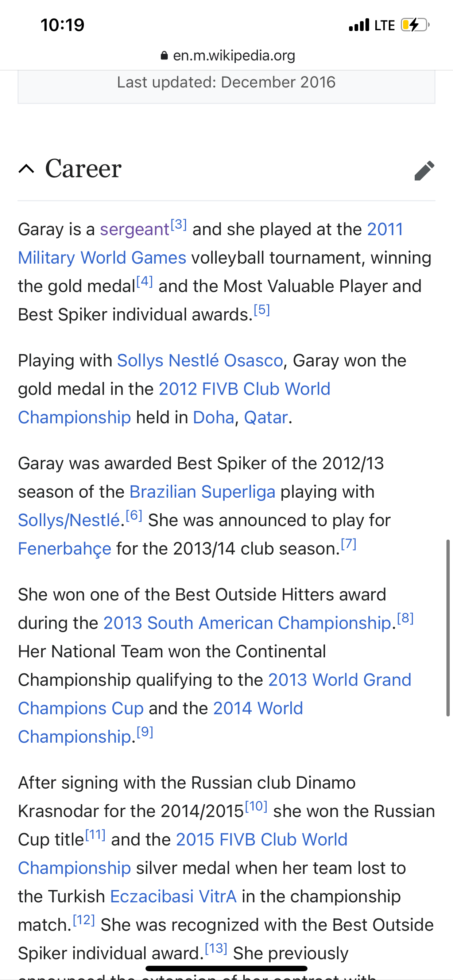Viewport: 453px width, 980px height.
Task: Tap the Career section heading
Action: pyautogui.click(x=84, y=168)
